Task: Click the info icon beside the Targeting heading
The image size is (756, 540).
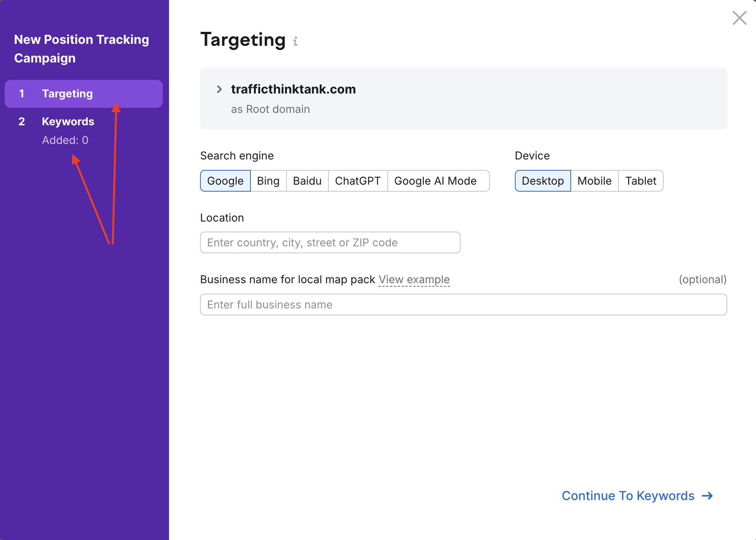Action: tap(295, 41)
